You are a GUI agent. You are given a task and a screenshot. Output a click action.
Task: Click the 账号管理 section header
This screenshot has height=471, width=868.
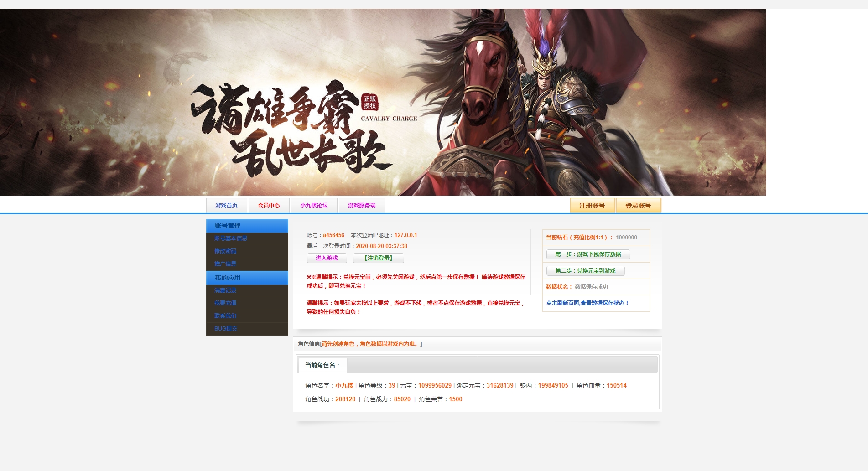247,226
